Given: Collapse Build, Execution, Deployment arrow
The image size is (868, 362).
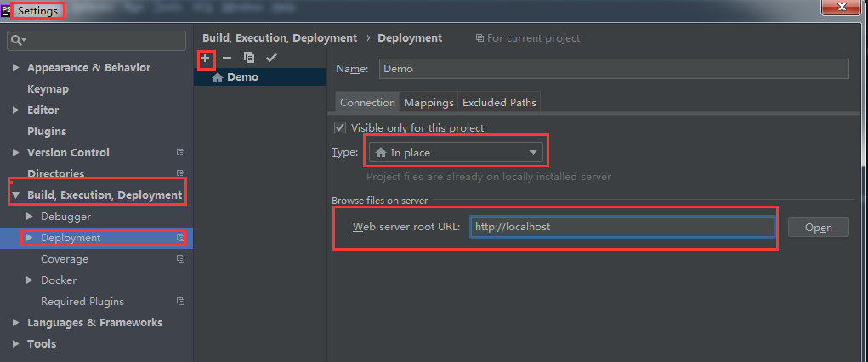Looking at the screenshot, I should click(x=16, y=195).
